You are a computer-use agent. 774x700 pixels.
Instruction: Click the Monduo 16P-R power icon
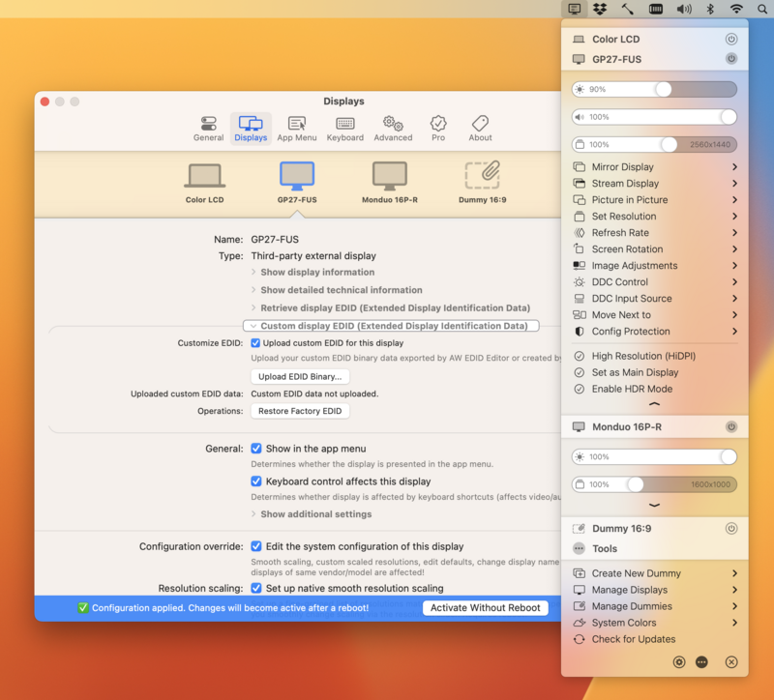[731, 426]
